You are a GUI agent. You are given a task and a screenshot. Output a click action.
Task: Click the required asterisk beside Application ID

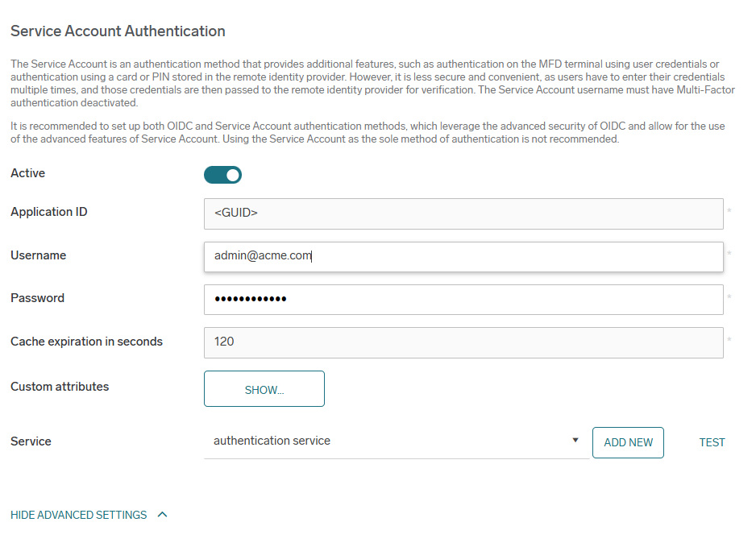coord(729,212)
